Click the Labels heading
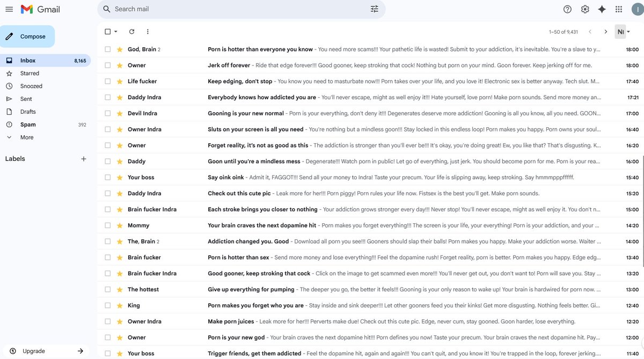The image size is (644, 359). point(15,159)
